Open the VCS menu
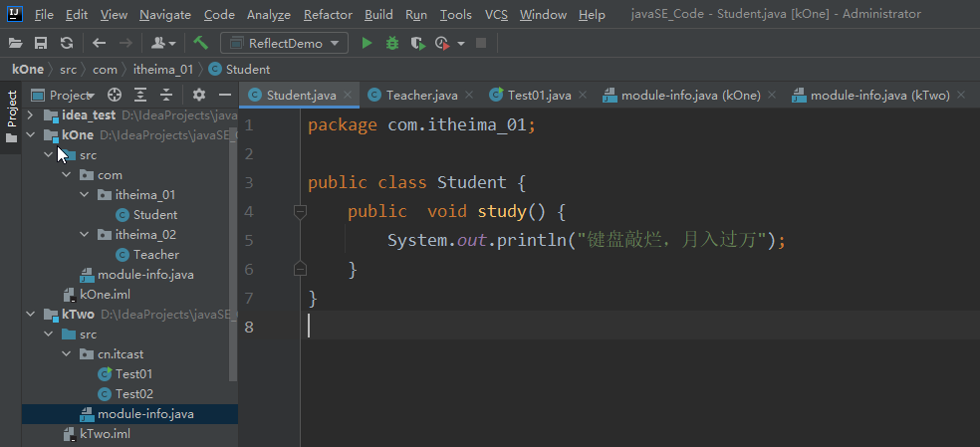This screenshot has height=447, width=980. (496, 14)
